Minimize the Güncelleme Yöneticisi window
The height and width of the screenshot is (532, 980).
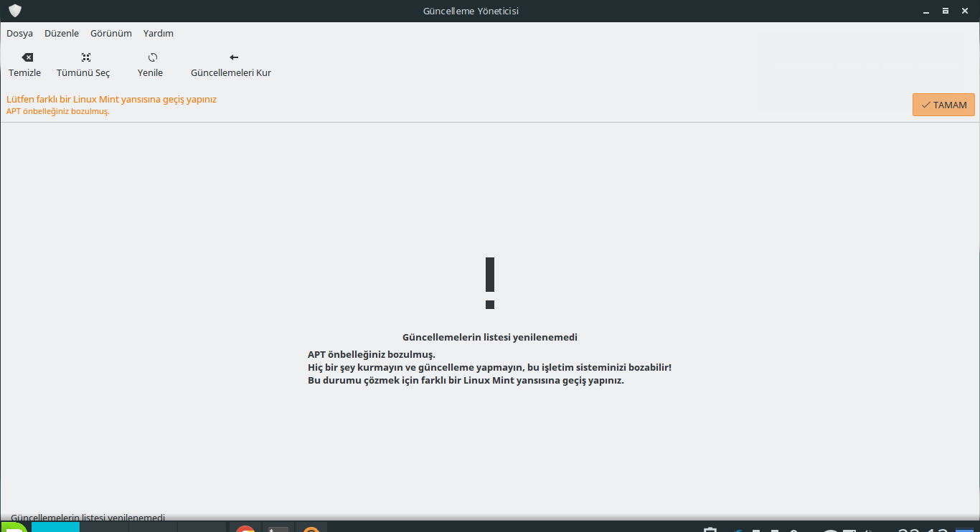tap(925, 11)
